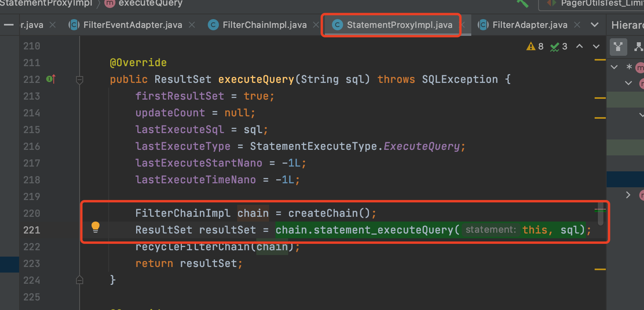Toggle the callee methods hierarchy button

point(638,47)
